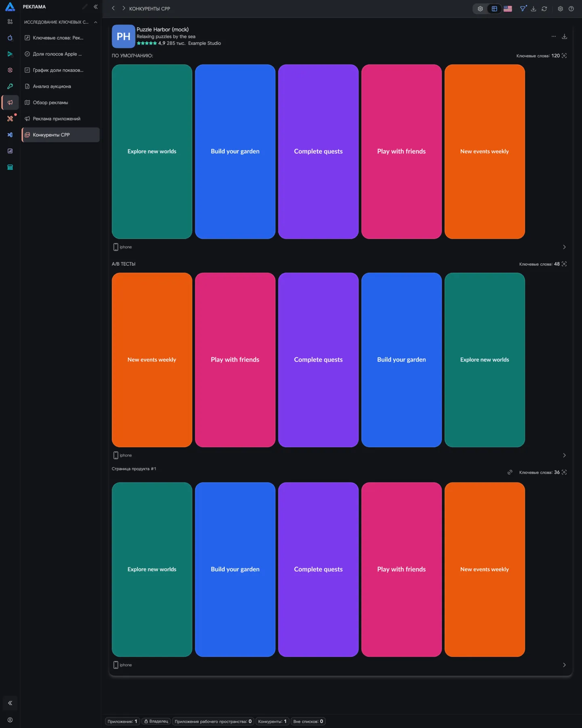582x728 pixels.
Task: Open Анализ аукциона menu item
Action: click(x=61, y=86)
